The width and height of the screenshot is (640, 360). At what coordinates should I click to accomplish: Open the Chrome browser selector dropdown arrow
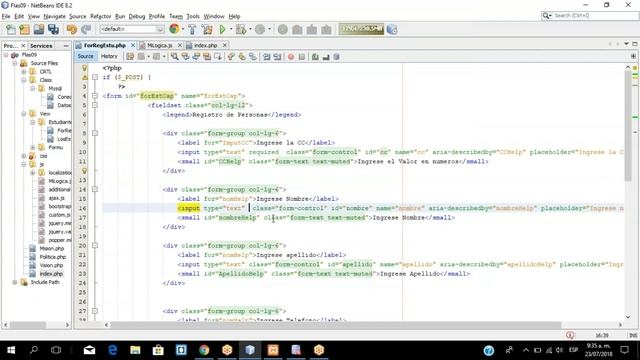[x=182, y=29]
